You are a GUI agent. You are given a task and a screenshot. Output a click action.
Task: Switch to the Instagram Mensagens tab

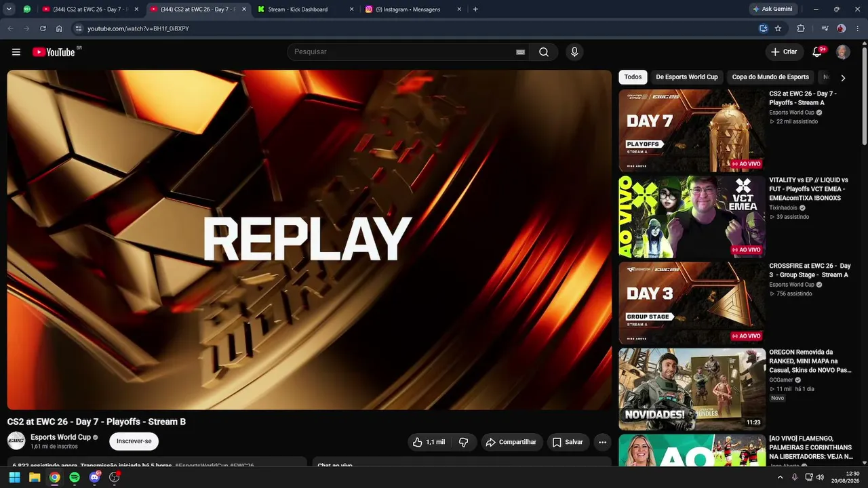413,9
